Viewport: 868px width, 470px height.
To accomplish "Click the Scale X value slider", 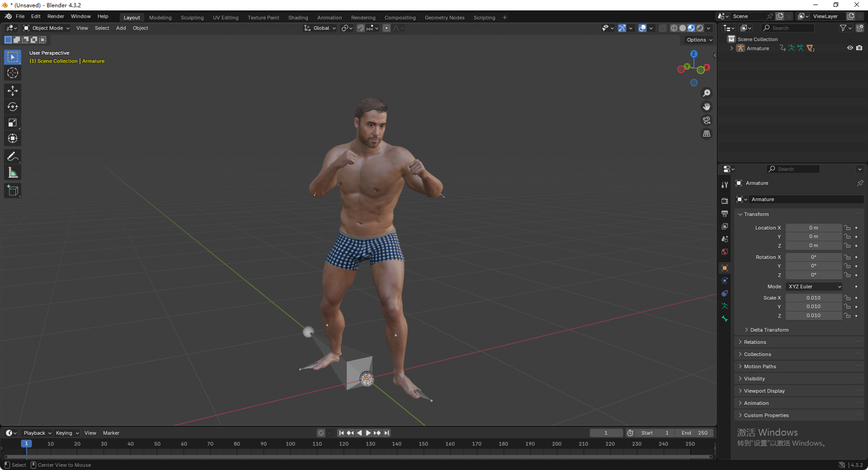I will pyautogui.click(x=814, y=298).
